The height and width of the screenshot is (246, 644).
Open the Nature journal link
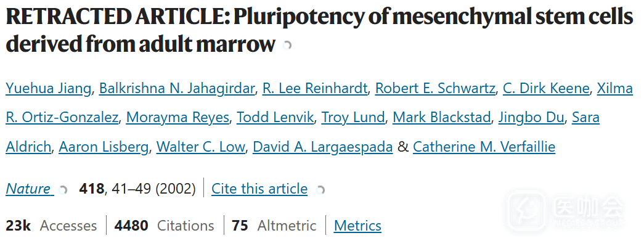tap(28, 189)
